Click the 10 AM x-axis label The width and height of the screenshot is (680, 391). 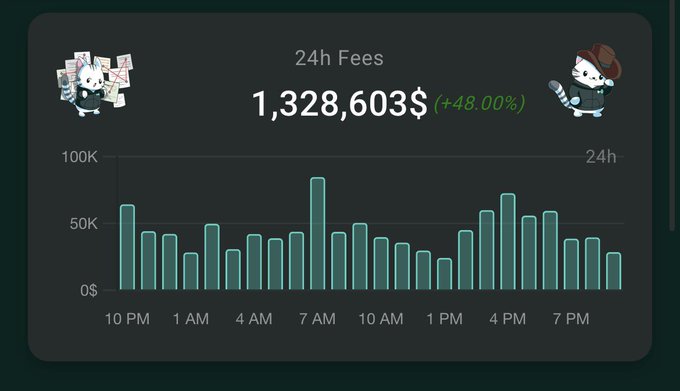381,319
